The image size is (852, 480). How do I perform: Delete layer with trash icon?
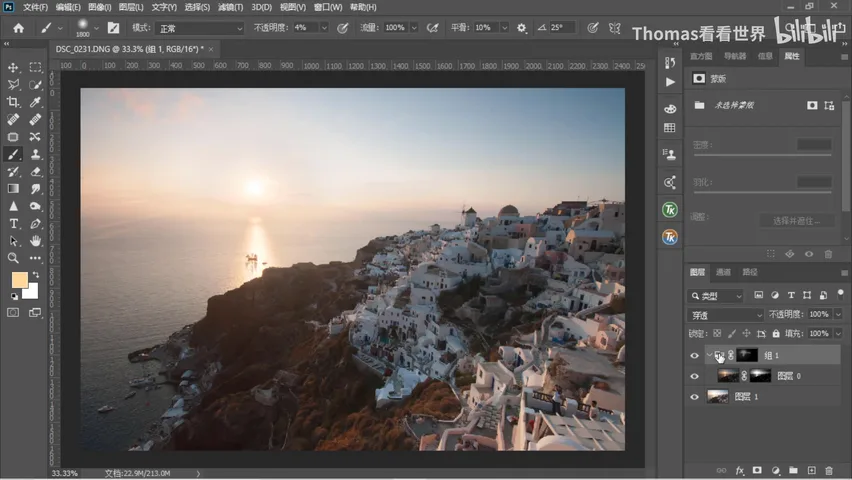coord(829,470)
